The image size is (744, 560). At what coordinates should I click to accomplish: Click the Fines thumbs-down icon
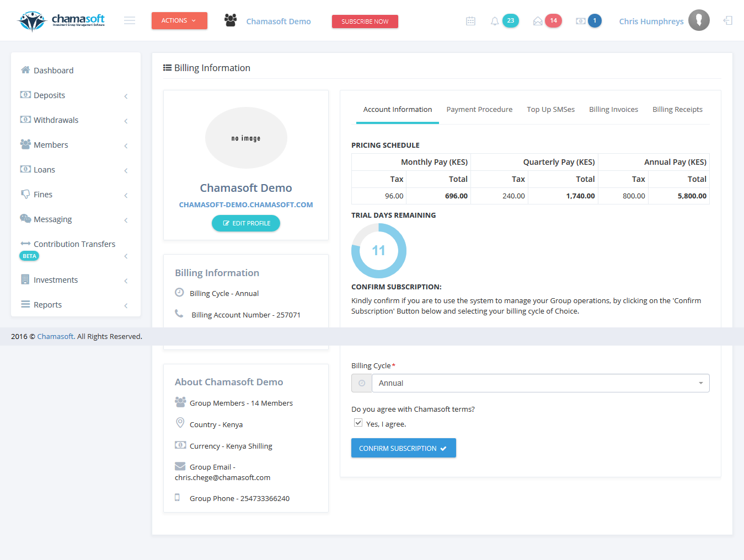pos(25,194)
